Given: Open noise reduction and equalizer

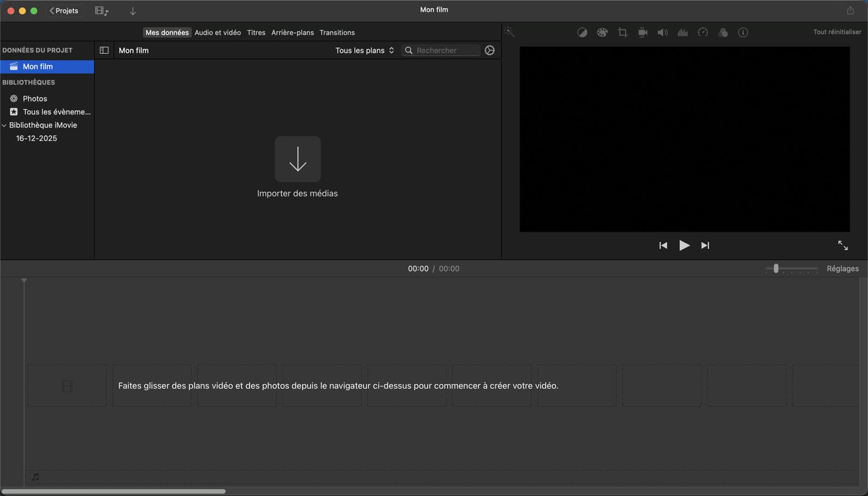Looking at the screenshot, I should coord(682,33).
